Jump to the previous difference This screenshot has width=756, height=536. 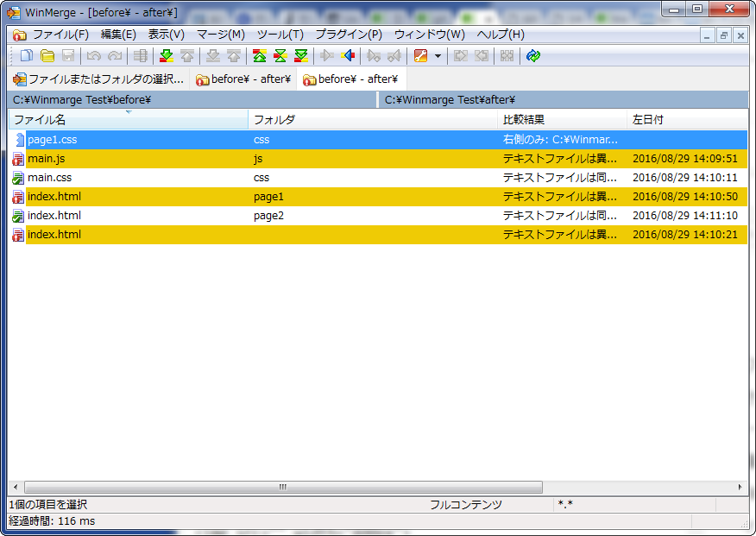(186, 55)
